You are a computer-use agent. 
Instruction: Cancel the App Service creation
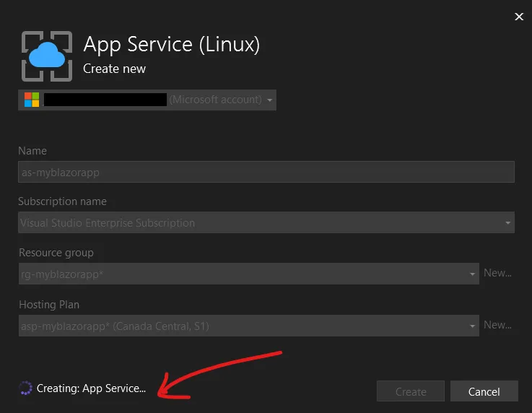tap(484, 391)
